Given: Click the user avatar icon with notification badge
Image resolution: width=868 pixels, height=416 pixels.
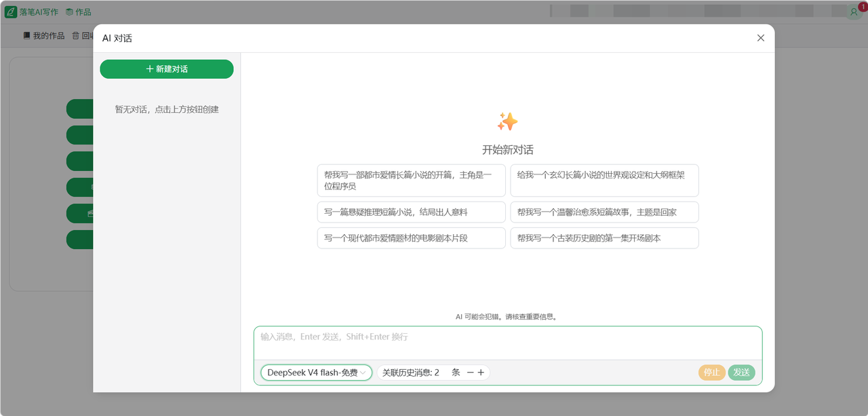Looking at the screenshot, I should 854,12.
